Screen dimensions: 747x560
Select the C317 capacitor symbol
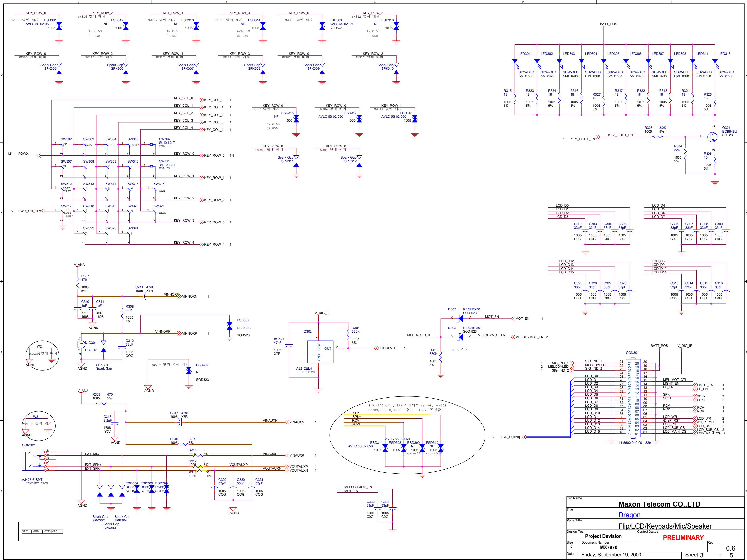pyautogui.click(x=181, y=422)
